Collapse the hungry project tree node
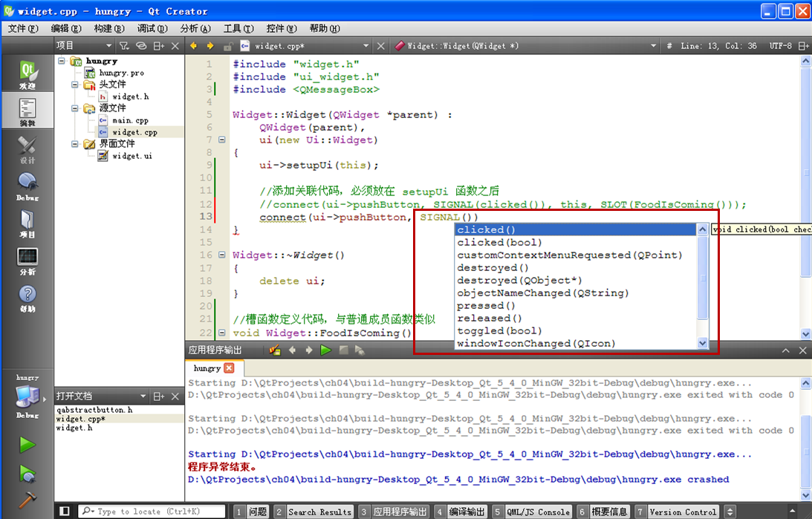The image size is (812, 519). pos(62,61)
